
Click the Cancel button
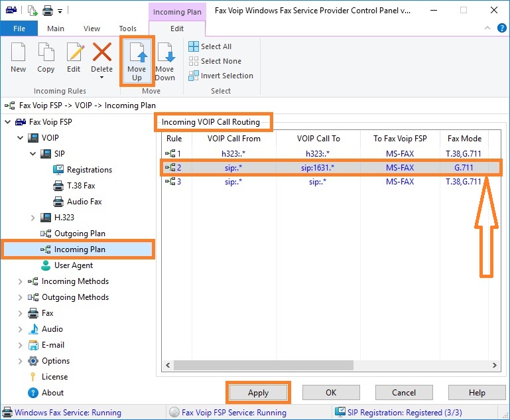(404, 393)
